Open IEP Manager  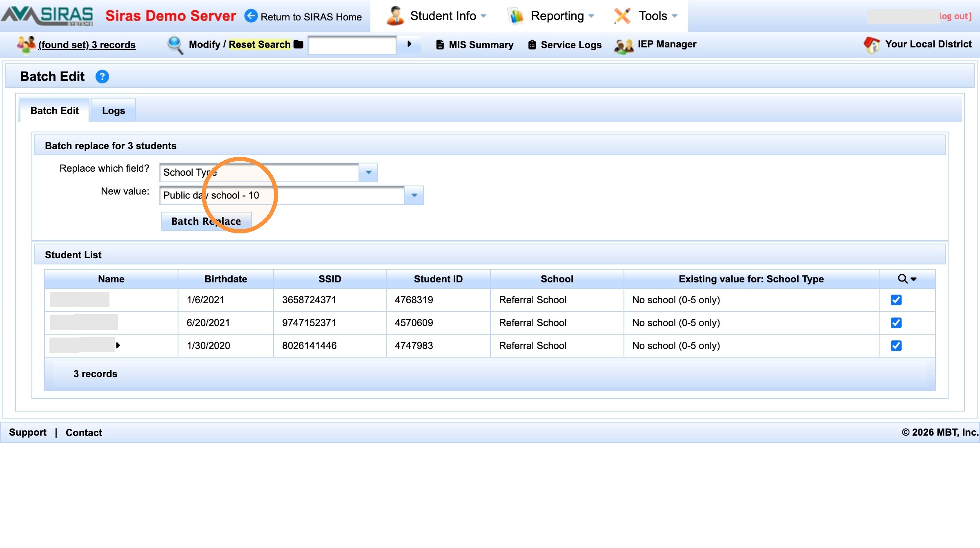click(667, 44)
